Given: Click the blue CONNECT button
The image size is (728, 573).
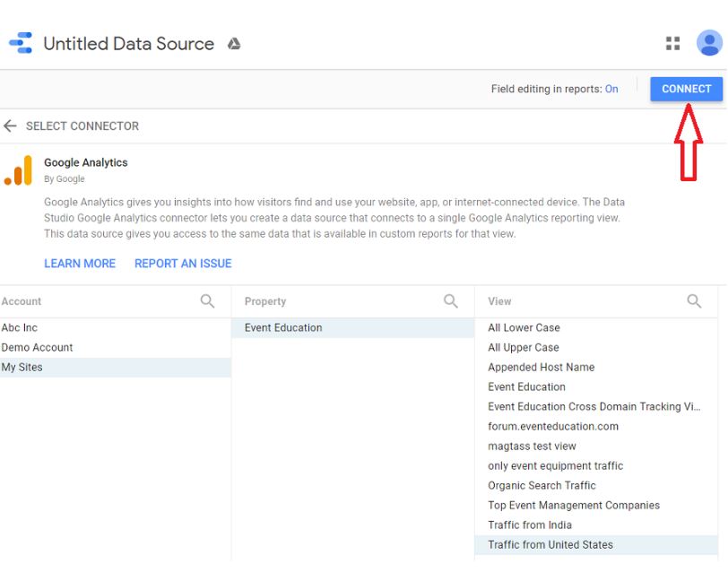Looking at the screenshot, I should [x=686, y=89].
